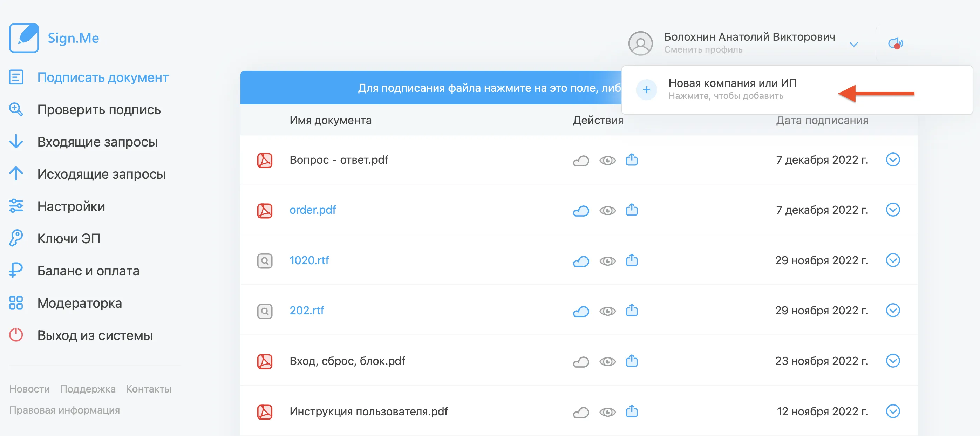The image size is (980, 436).
Task: Click the Новости footer link
Action: [x=29, y=389]
